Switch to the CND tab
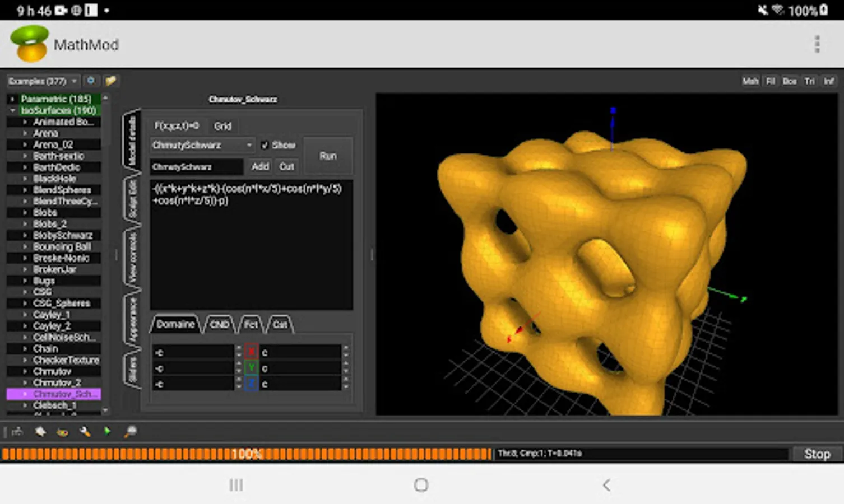The width and height of the screenshot is (844, 504). coord(219,324)
